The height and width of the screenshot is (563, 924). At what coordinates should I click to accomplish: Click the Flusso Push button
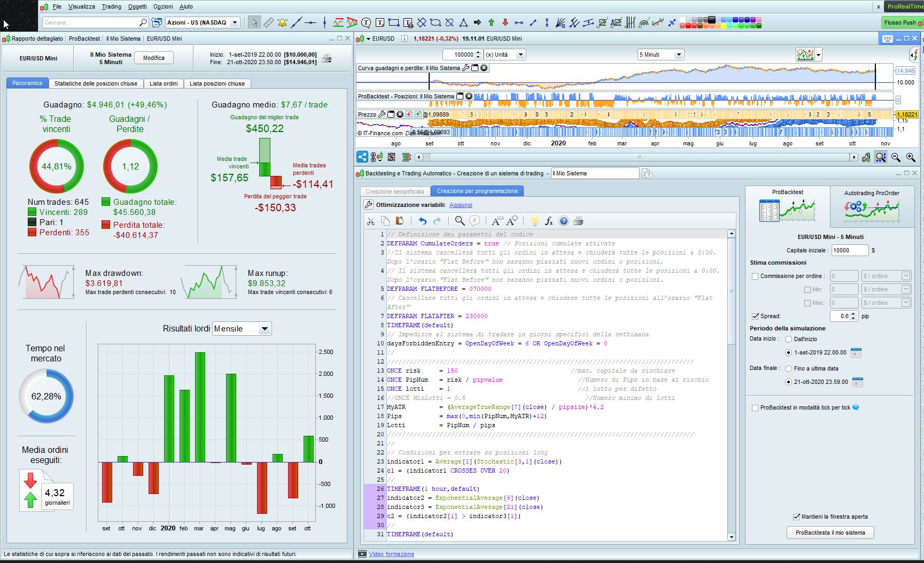902,22
